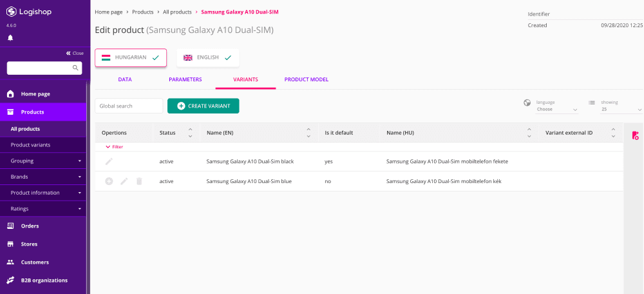Click the globe language icon
This screenshot has height=294, width=644.
pos(527,103)
